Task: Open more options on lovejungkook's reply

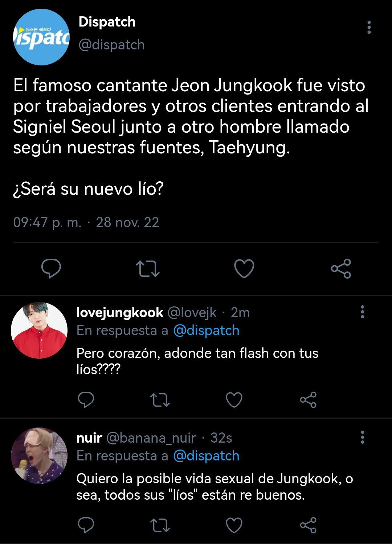Action: (x=362, y=312)
